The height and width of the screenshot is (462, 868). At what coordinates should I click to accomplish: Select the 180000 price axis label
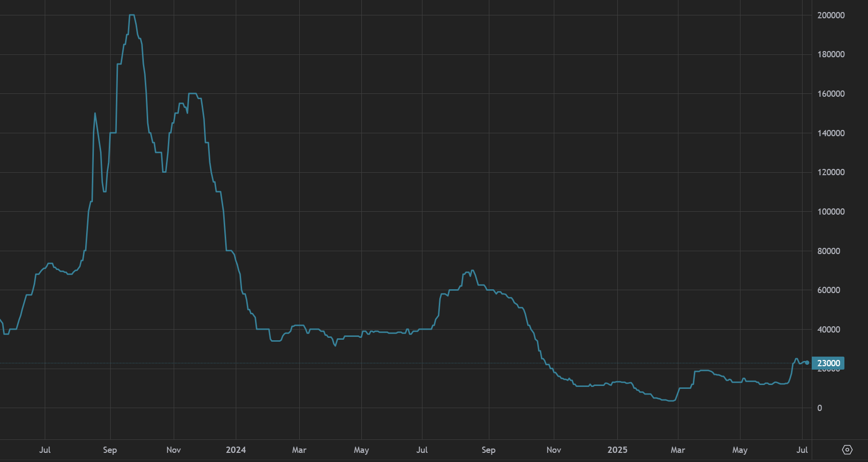click(831, 54)
